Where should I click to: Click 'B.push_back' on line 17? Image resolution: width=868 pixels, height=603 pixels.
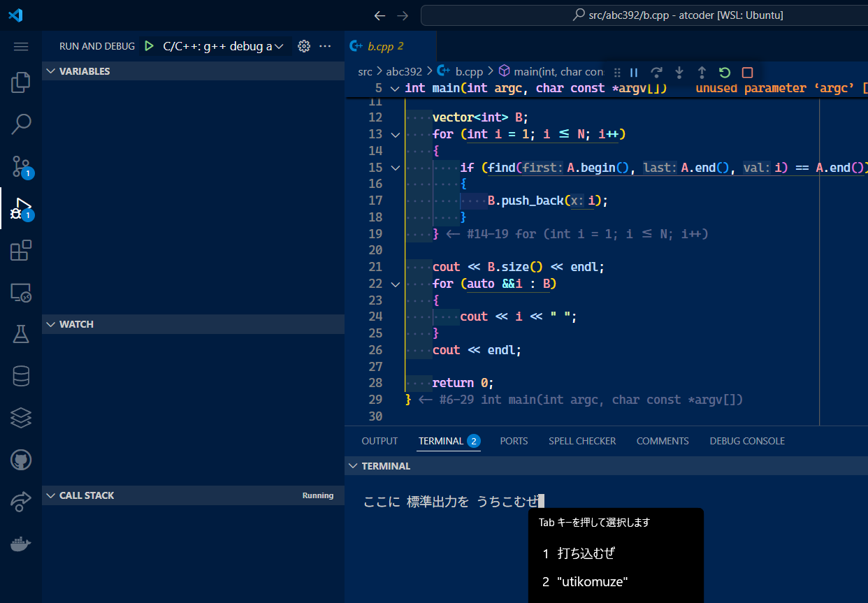tap(526, 201)
